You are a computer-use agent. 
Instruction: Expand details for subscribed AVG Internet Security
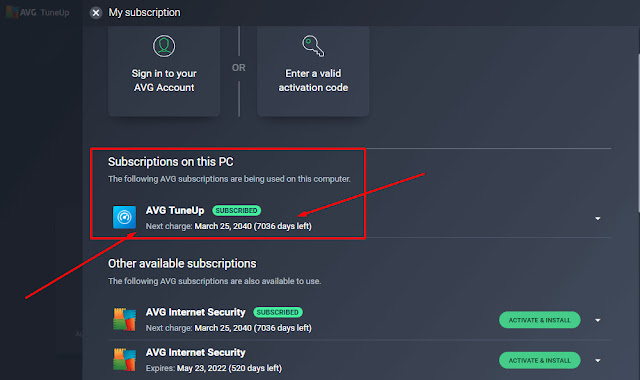(598, 320)
